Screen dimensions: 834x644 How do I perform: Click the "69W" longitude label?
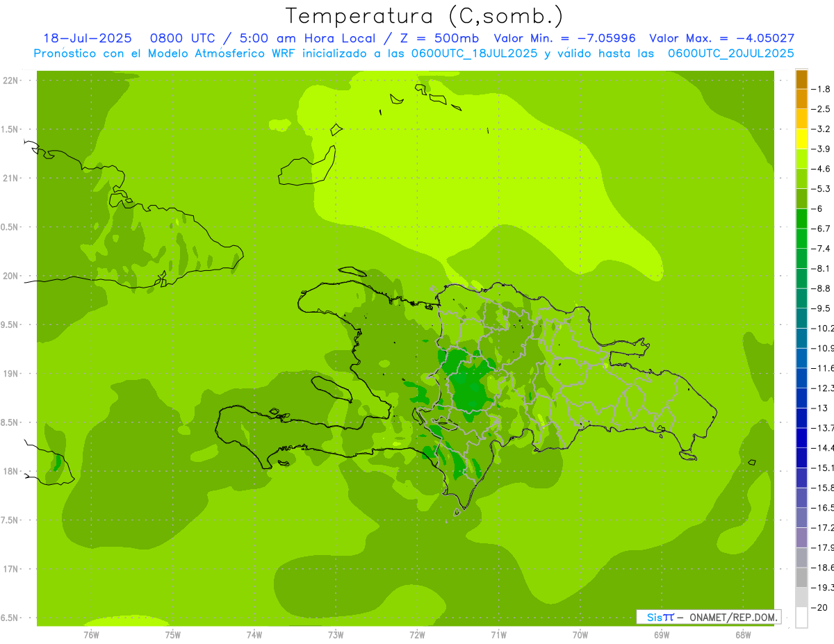[x=662, y=635]
